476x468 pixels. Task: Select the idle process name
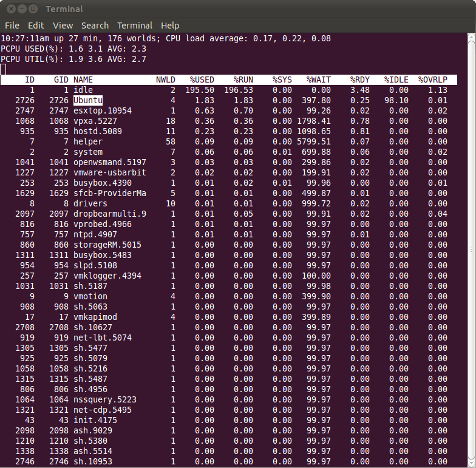(x=83, y=90)
